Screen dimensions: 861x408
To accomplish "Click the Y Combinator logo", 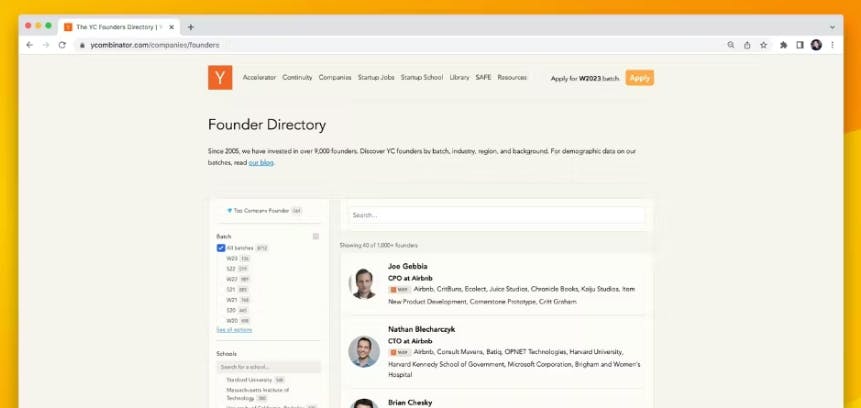I will [220, 77].
